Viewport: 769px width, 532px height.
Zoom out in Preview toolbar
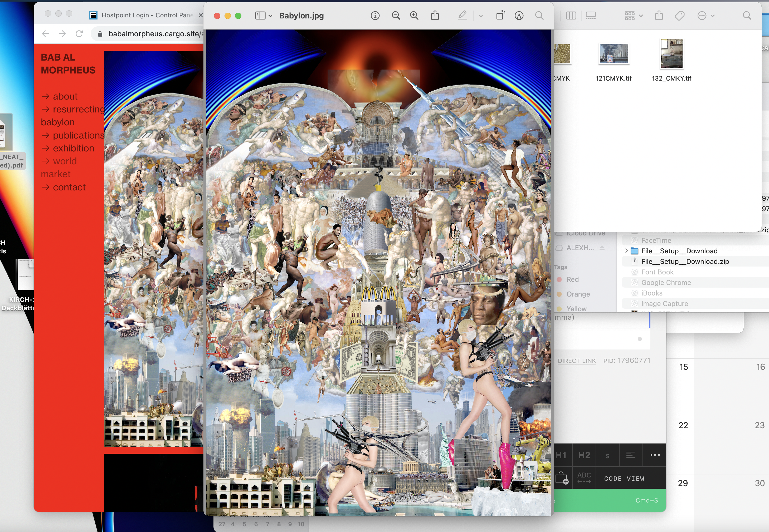[x=396, y=16]
